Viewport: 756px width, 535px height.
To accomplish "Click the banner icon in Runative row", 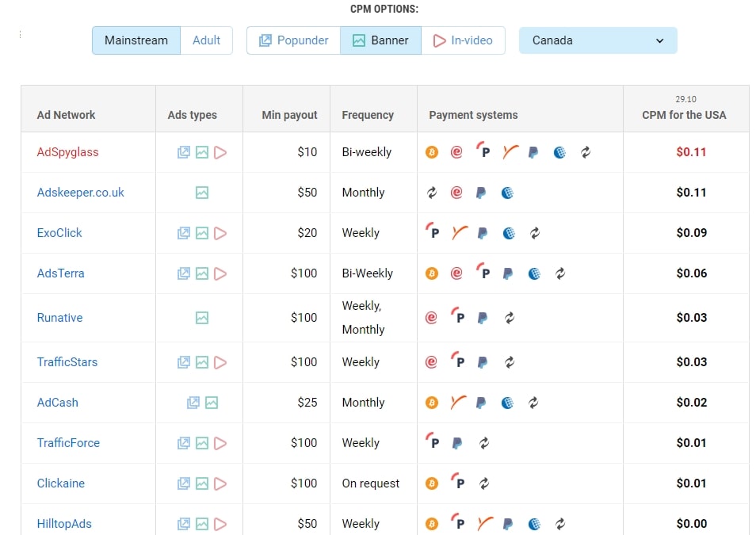I will pyautogui.click(x=202, y=319).
